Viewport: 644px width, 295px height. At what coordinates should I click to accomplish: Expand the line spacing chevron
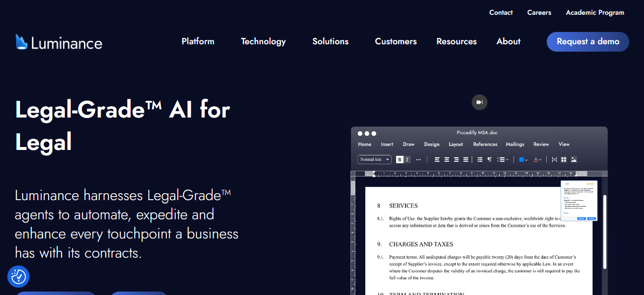pos(507,159)
